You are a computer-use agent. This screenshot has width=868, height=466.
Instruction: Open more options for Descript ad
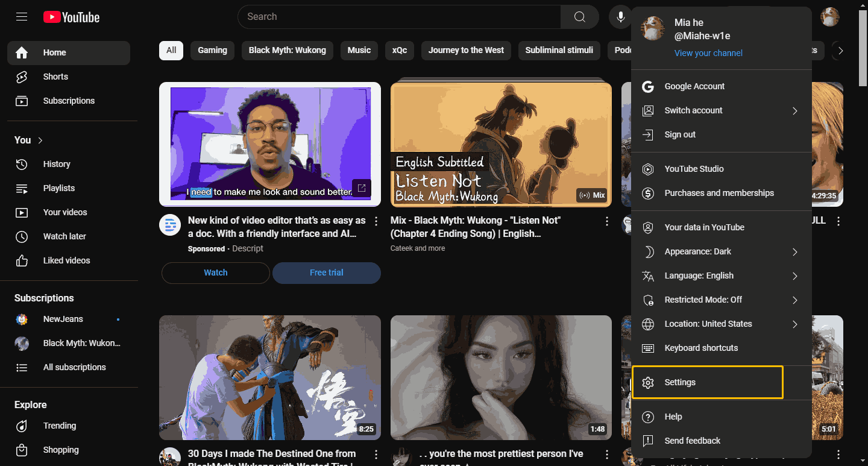(x=376, y=221)
